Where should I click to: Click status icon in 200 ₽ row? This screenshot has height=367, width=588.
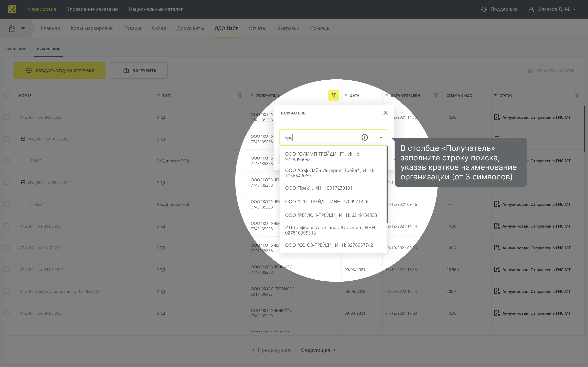497,291
